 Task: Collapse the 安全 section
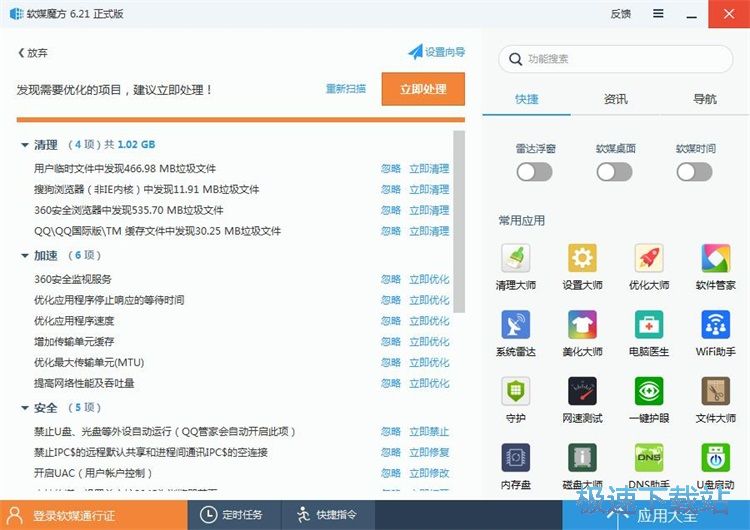(25, 408)
